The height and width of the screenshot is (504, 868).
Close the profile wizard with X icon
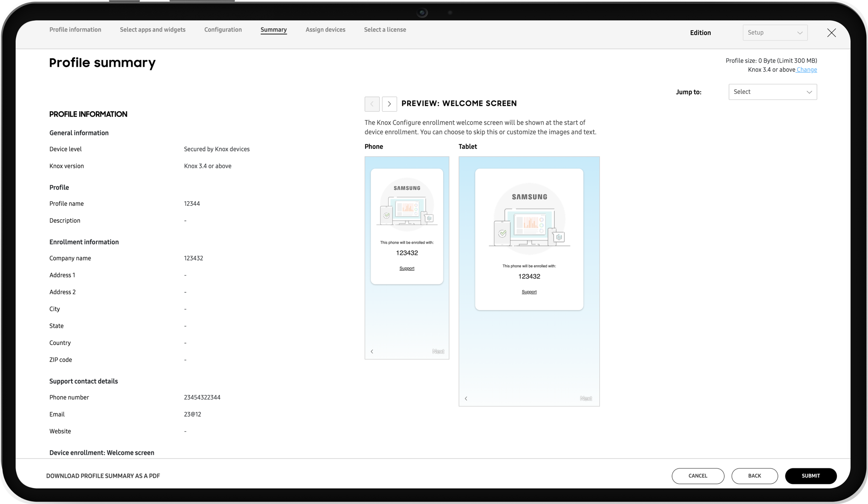point(831,33)
